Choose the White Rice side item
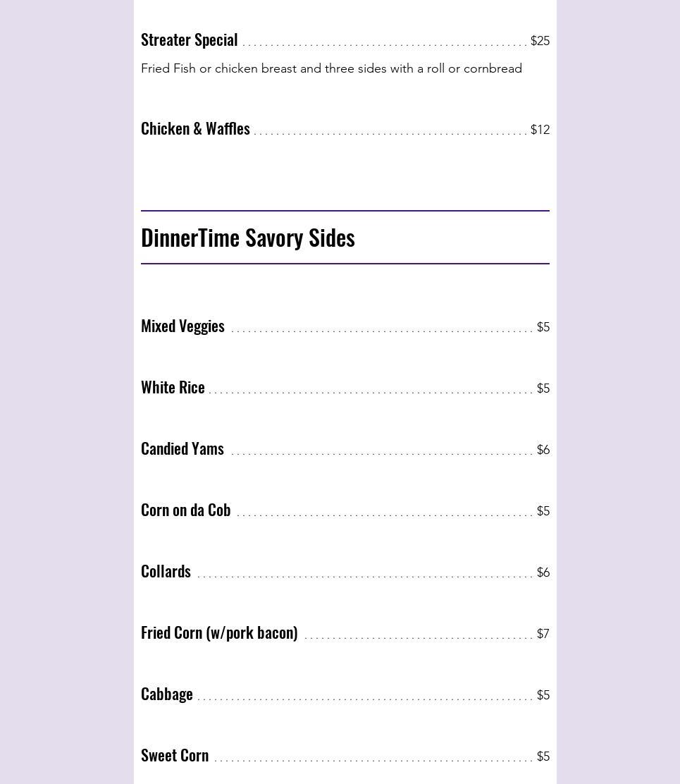The width and height of the screenshot is (680, 784). click(x=173, y=388)
